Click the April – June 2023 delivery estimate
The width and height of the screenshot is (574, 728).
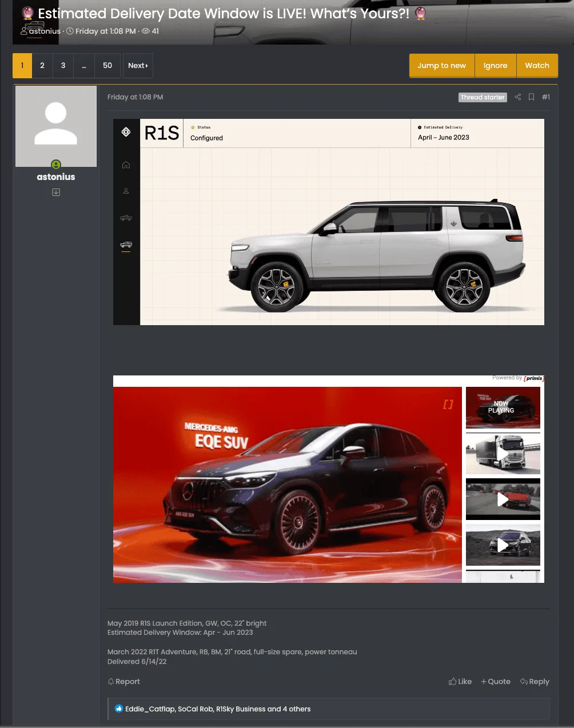pyautogui.click(x=444, y=138)
